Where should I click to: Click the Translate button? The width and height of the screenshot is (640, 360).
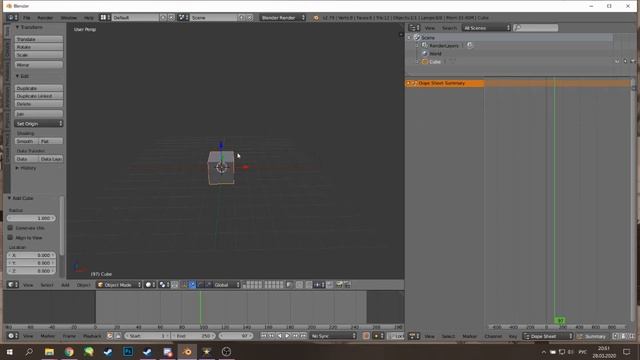click(x=39, y=39)
